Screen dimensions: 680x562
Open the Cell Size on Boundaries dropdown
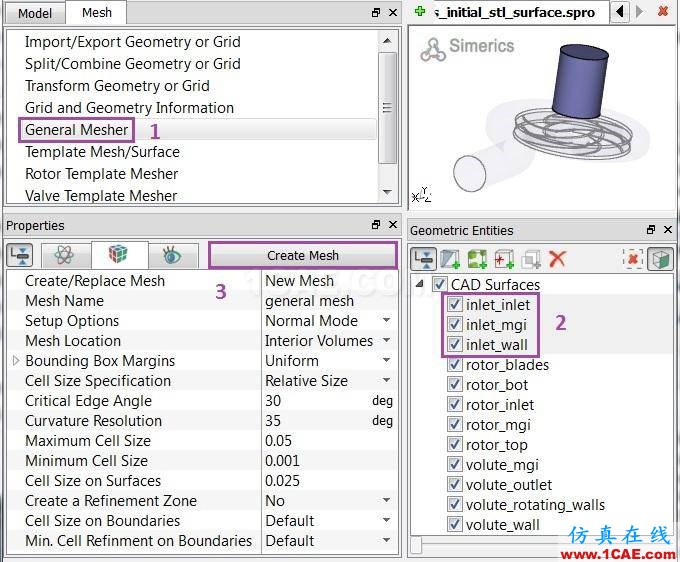pyautogui.click(x=386, y=520)
